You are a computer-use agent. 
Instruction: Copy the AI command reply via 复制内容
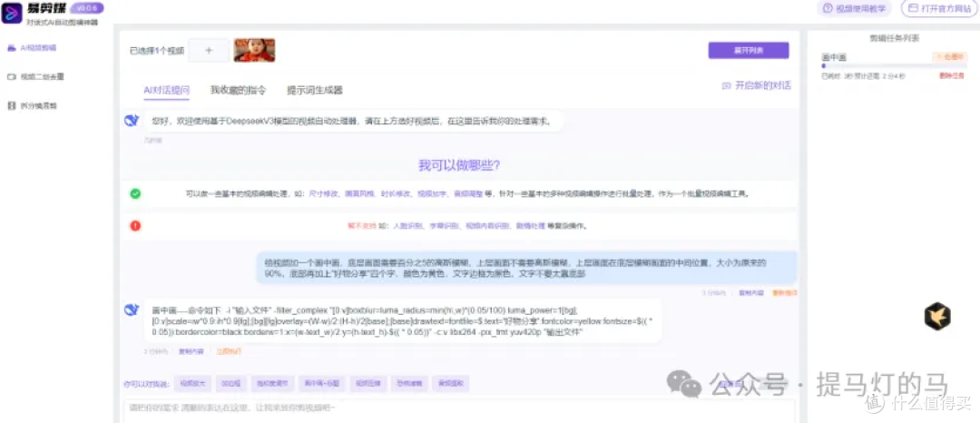tap(191, 352)
